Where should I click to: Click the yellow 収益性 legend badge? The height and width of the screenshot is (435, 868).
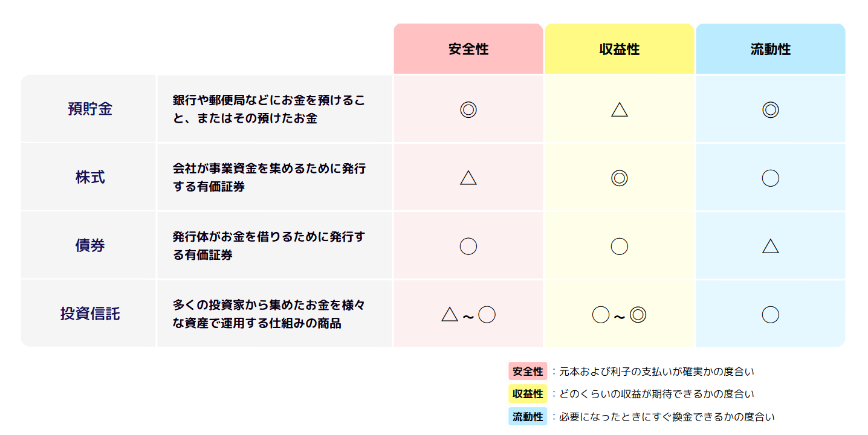(x=528, y=394)
